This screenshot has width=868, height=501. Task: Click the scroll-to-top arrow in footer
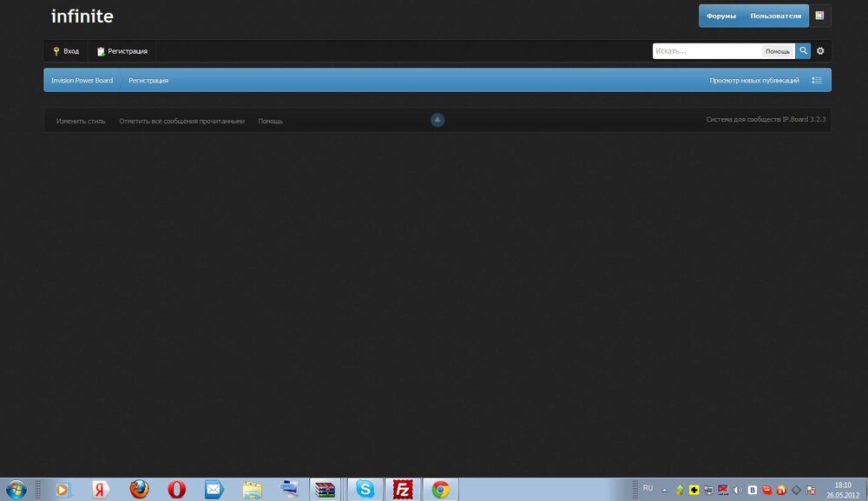tap(437, 120)
